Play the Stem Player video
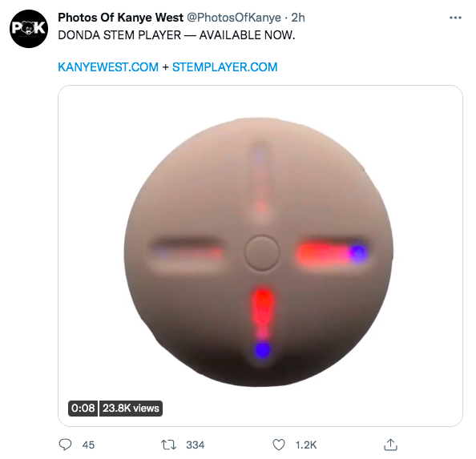Screen dimensions: 476x459 [260, 256]
